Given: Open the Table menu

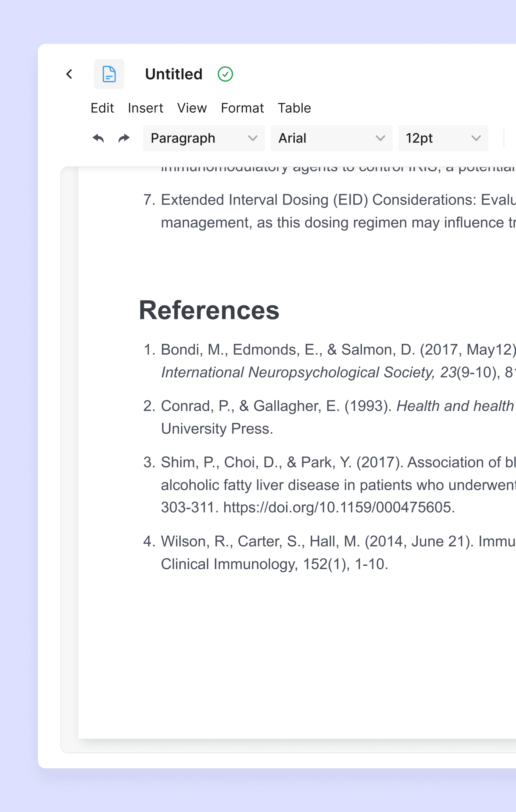Looking at the screenshot, I should tap(294, 108).
